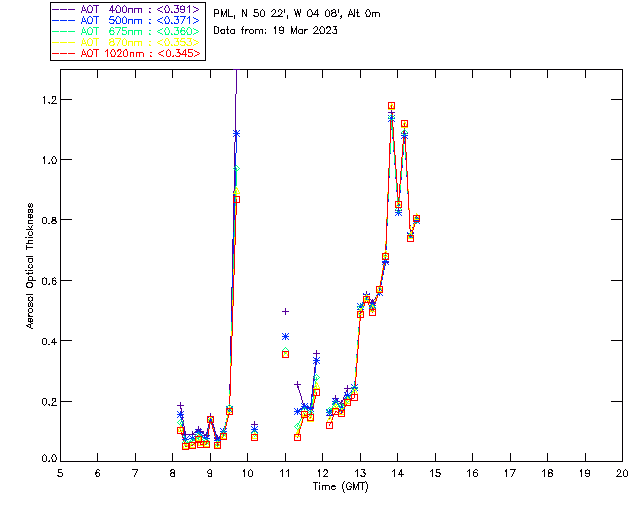Click the x-axis tick label 16
This screenshot has width=640, height=512.
[x=472, y=473]
